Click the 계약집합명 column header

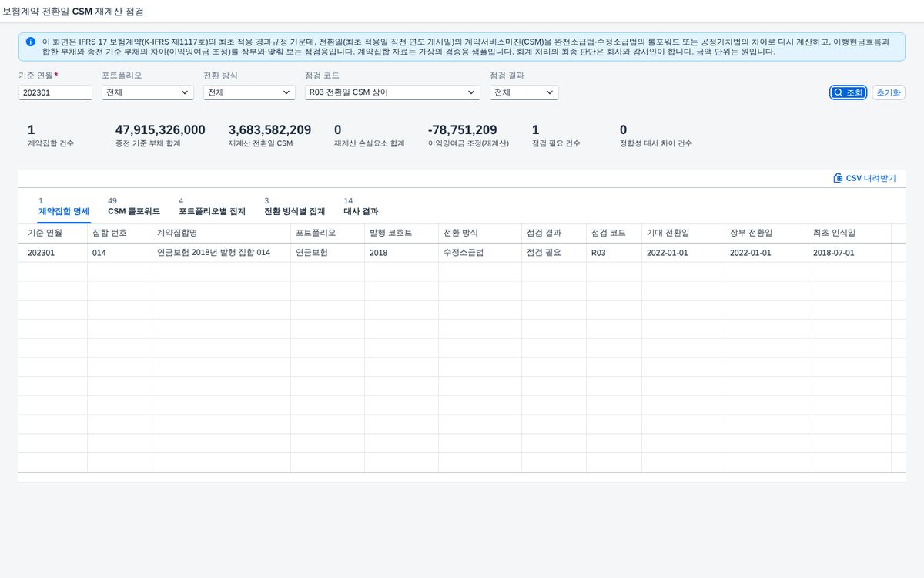point(222,233)
